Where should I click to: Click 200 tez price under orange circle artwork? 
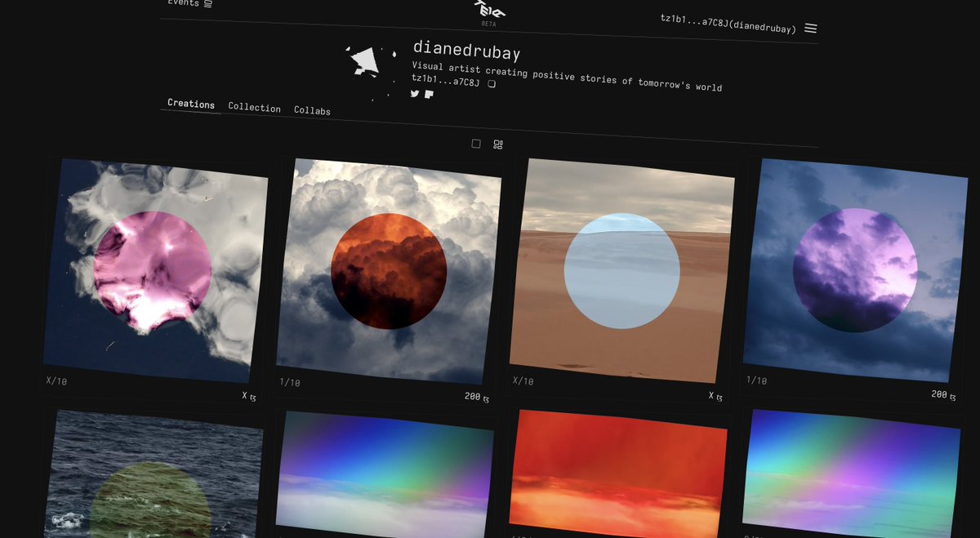(478, 397)
